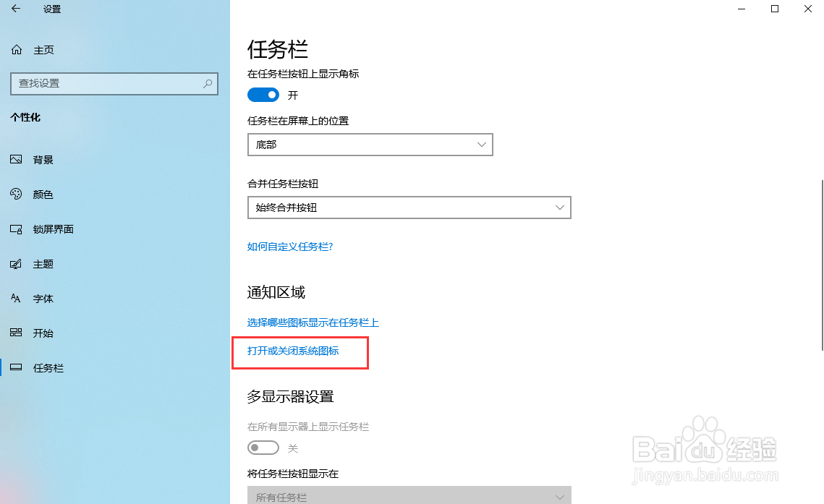Expand the 合并任务栏按钮 dropdown
Viewport: 824px width, 504px height.
pos(409,208)
